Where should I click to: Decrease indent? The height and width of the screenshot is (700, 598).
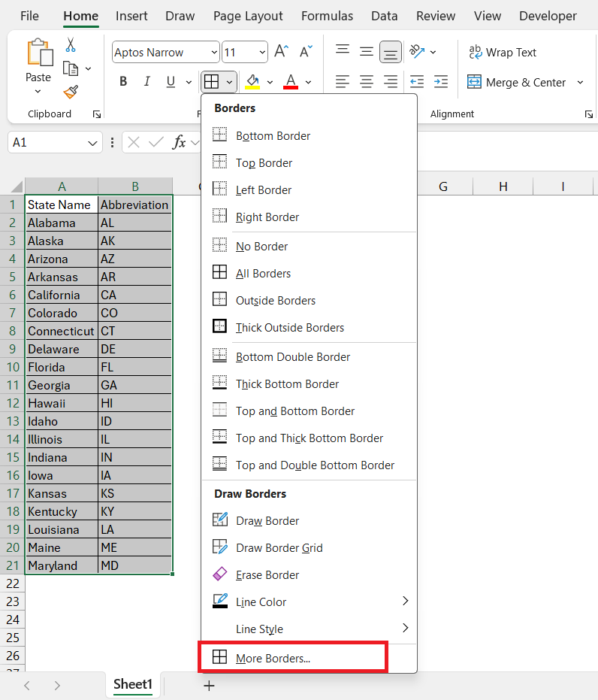coord(416,82)
